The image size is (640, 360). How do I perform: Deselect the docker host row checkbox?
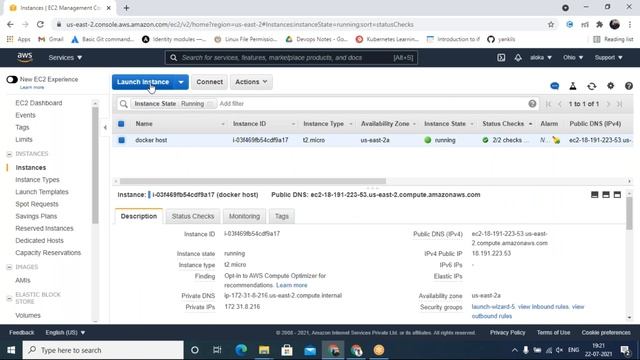click(x=121, y=140)
